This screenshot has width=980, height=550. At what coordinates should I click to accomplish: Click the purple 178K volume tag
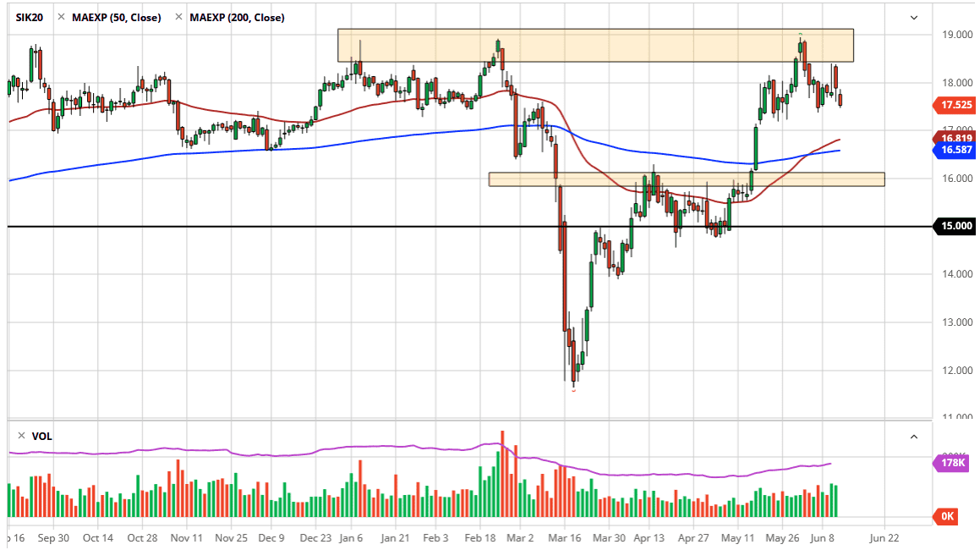[x=954, y=463]
